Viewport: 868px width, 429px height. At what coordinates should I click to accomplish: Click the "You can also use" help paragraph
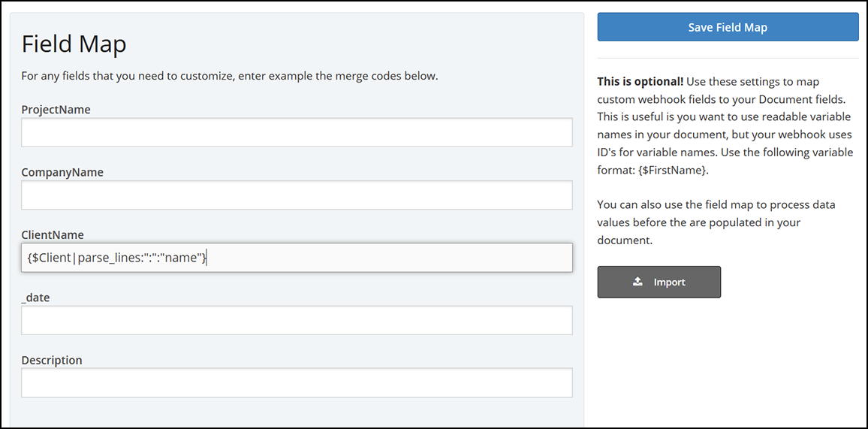pyautogui.click(x=716, y=222)
